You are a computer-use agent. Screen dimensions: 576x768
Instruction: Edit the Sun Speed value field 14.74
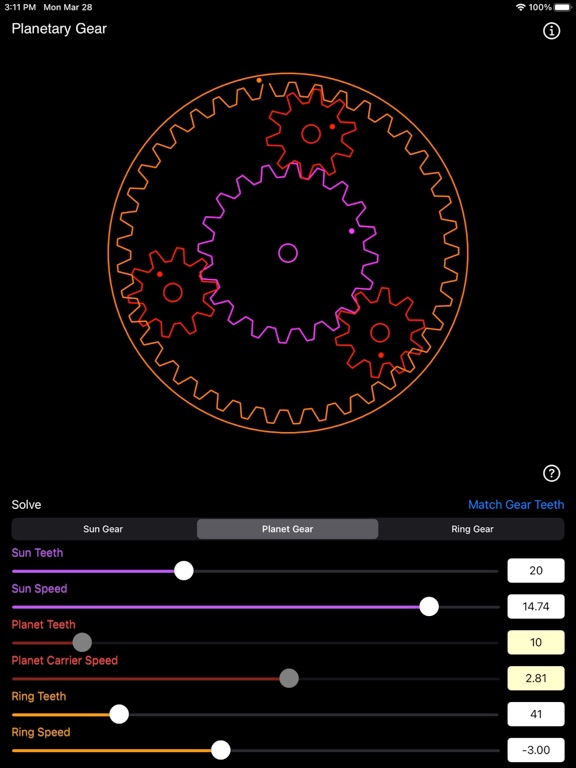(x=536, y=606)
